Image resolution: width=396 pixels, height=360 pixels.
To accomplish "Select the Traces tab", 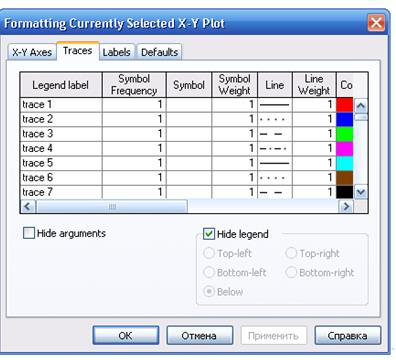I will pos(78,51).
